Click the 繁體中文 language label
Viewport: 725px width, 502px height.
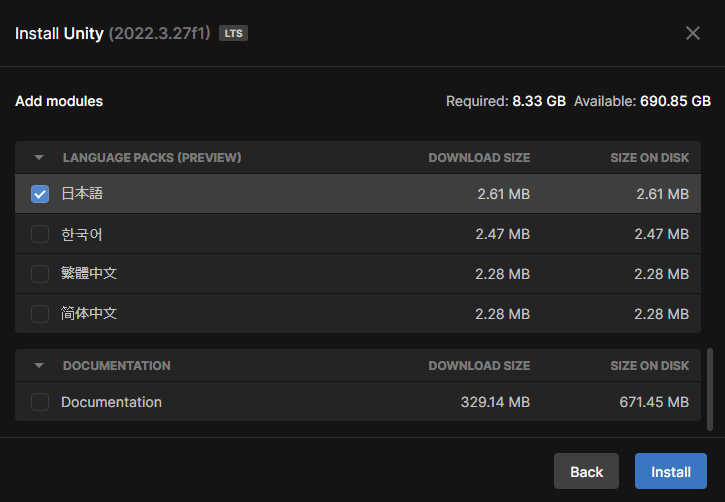(89, 274)
